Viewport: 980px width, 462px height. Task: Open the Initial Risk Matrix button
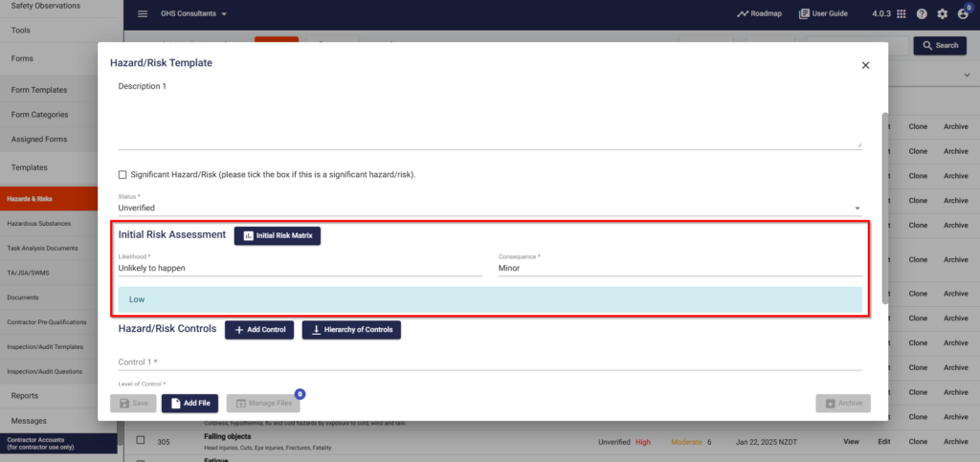[278, 235]
